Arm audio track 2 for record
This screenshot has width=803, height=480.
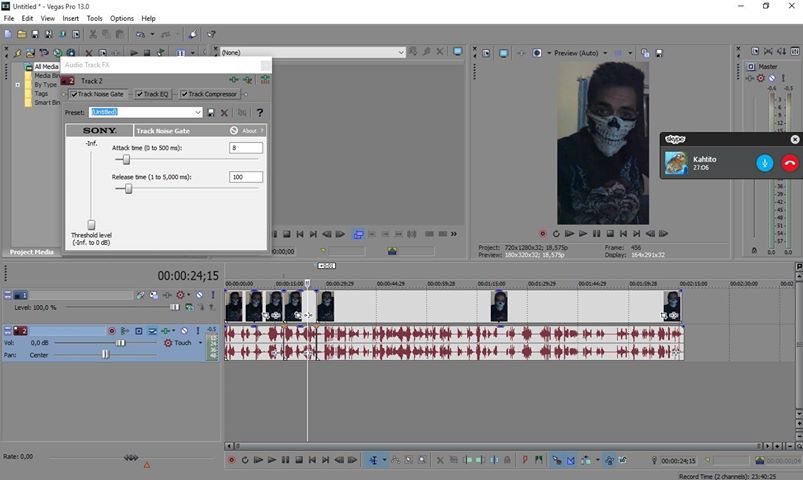(112, 330)
